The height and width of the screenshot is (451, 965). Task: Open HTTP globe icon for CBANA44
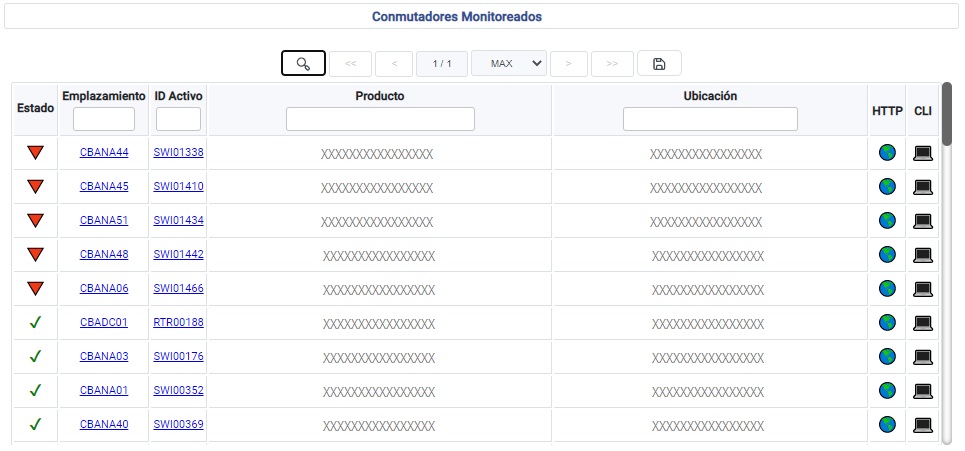click(887, 153)
